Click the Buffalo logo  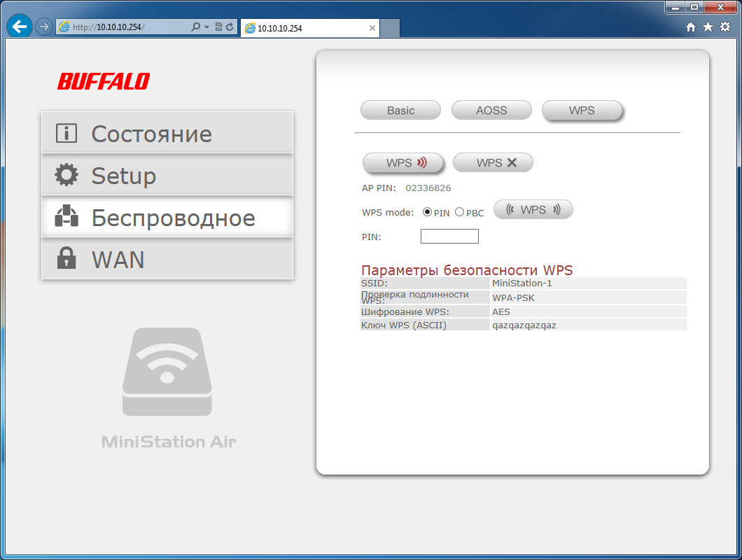coord(104,81)
